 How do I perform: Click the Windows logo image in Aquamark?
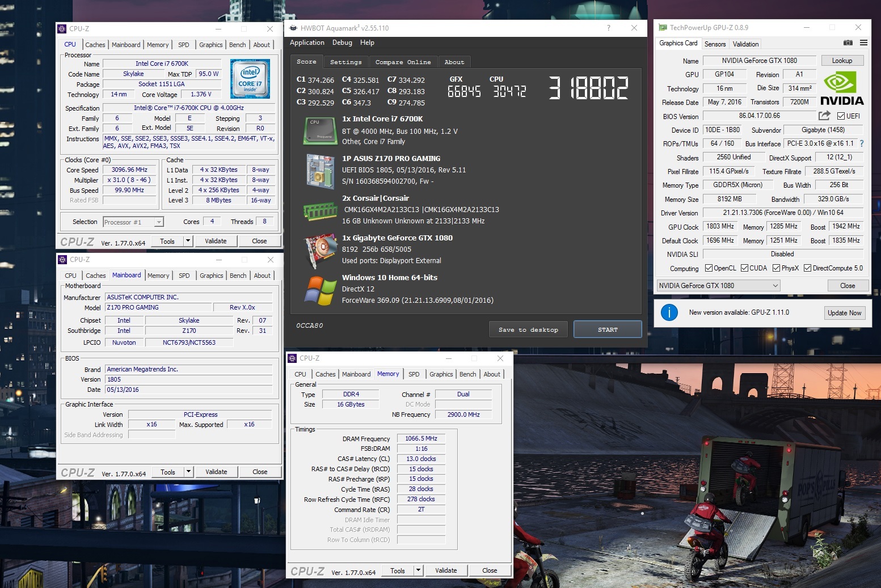point(321,290)
